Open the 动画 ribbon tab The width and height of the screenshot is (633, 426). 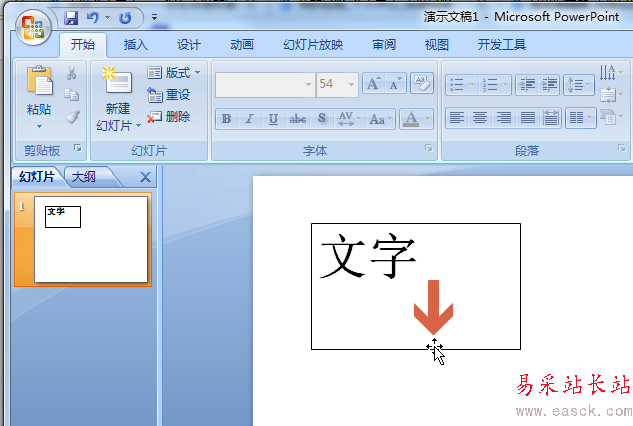[242, 44]
